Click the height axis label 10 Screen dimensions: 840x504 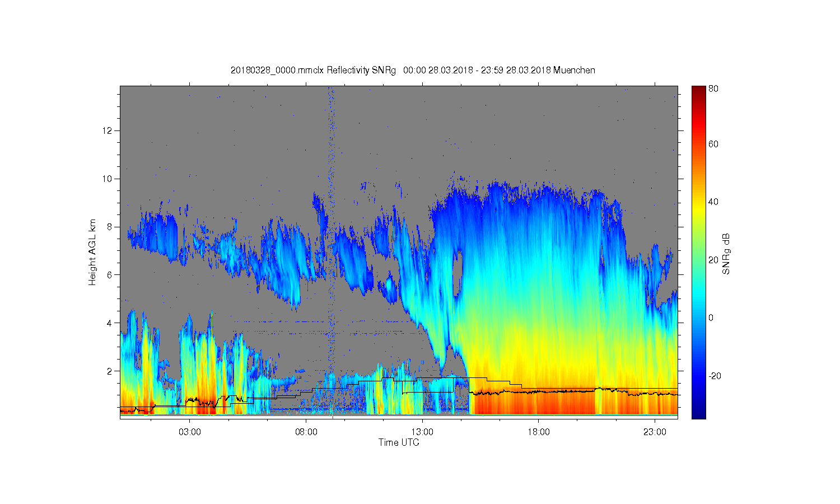pos(108,179)
